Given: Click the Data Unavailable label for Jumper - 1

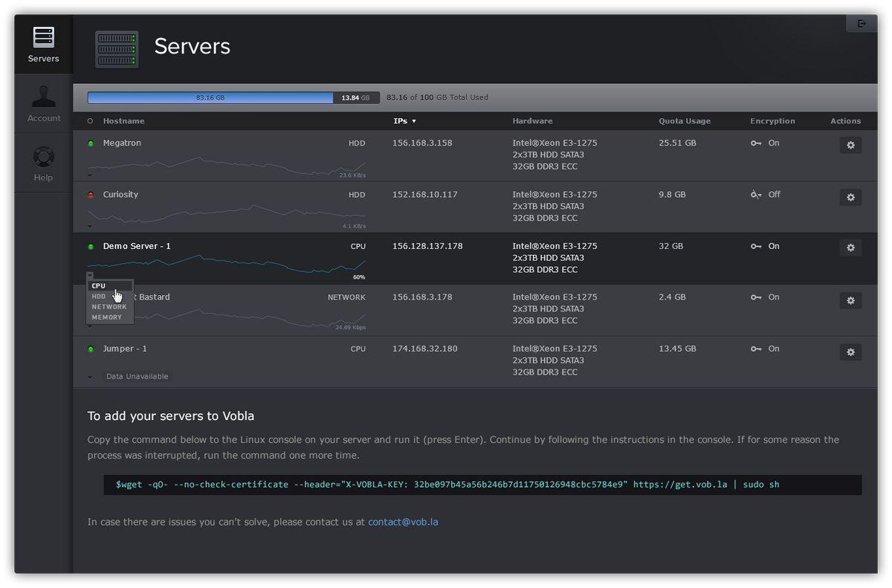Looking at the screenshot, I should [x=138, y=377].
